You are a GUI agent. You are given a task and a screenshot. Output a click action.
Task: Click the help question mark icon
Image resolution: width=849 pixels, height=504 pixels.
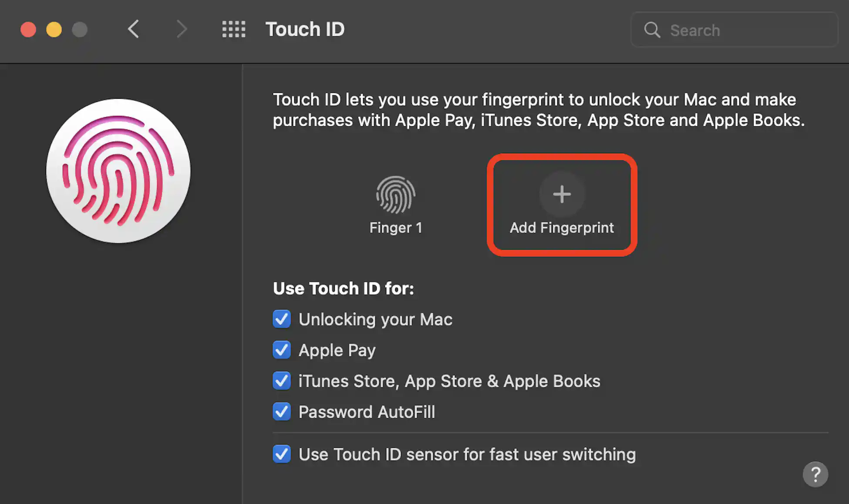click(x=815, y=474)
